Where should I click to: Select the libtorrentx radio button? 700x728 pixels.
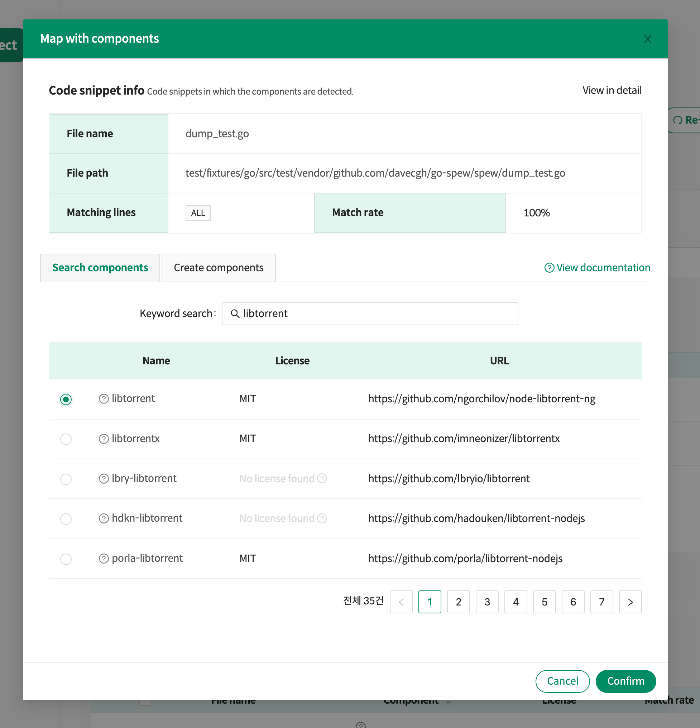pyautogui.click(x=66, y=439)
